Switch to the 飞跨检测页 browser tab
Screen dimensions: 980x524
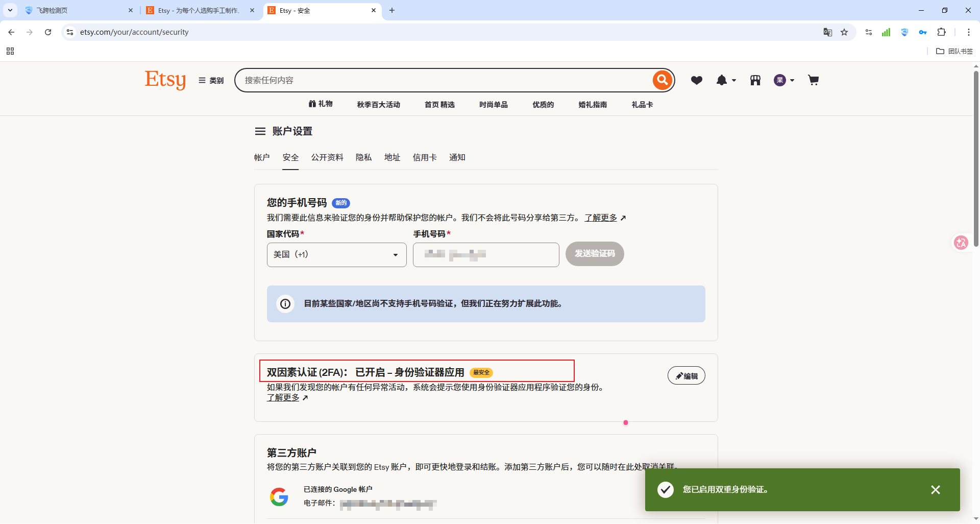tap(79, 10)
